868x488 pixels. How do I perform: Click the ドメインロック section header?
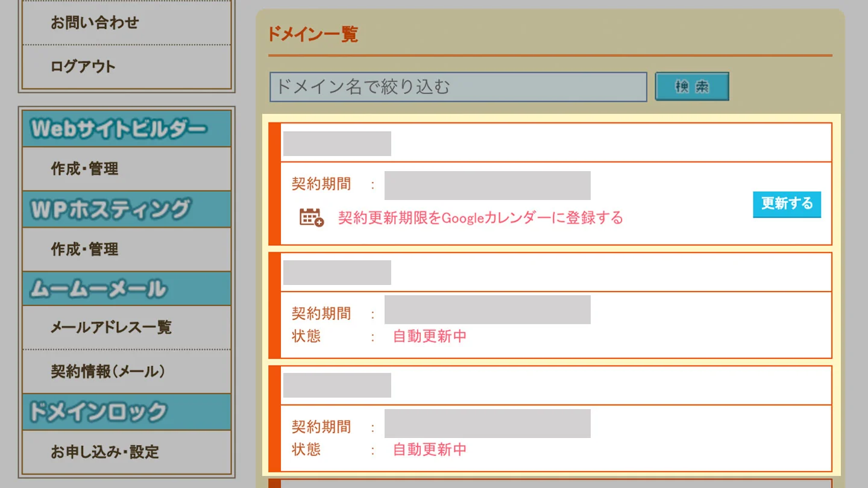coord(127,412)
